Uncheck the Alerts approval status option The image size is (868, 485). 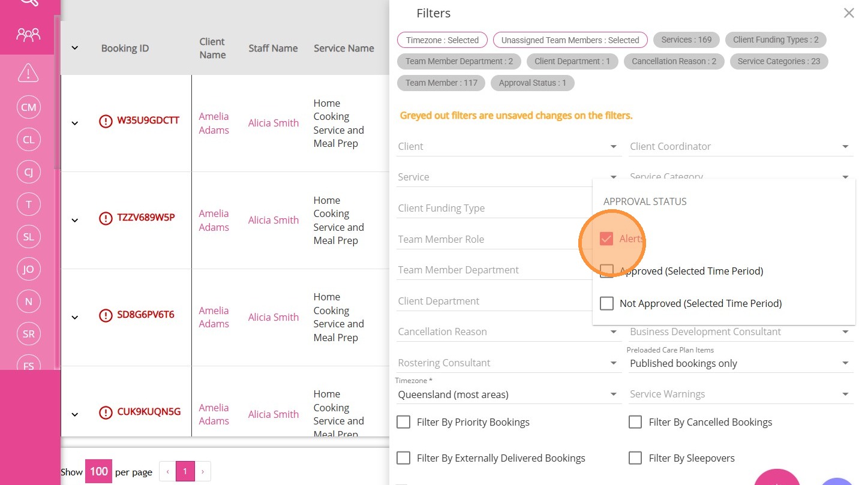[607, 239]
